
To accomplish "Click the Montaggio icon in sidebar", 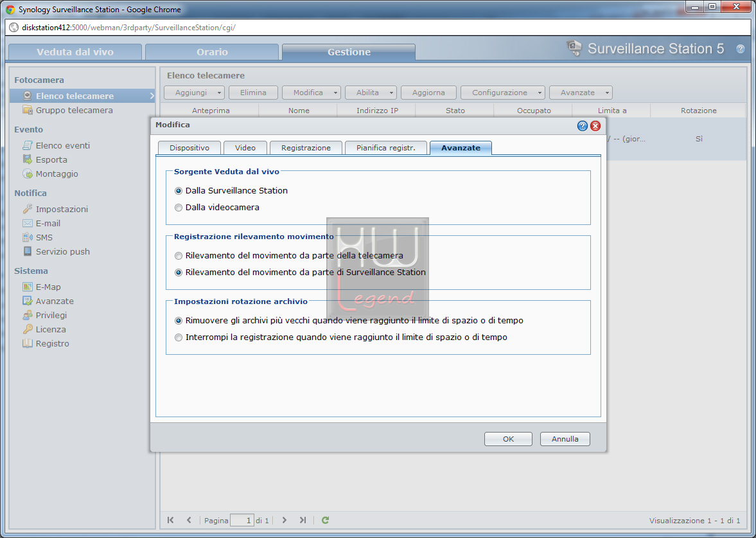I will (x=28, y=174).
